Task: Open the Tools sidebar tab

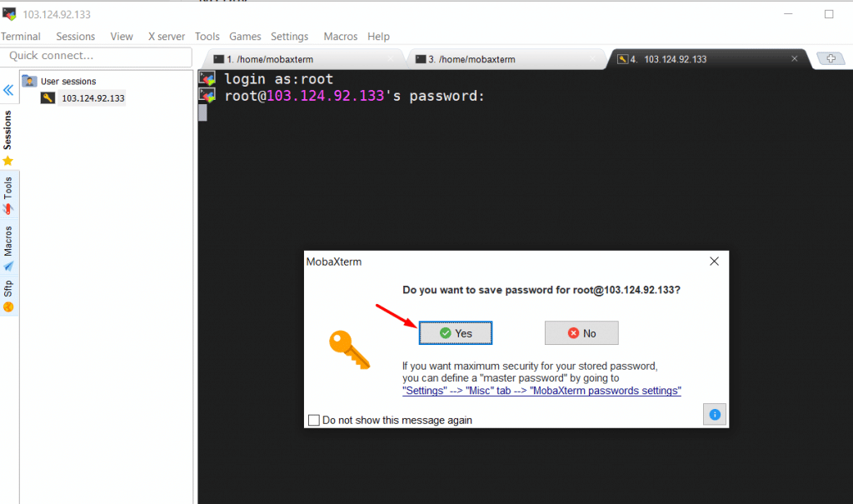Action: (x=7, y=196)
